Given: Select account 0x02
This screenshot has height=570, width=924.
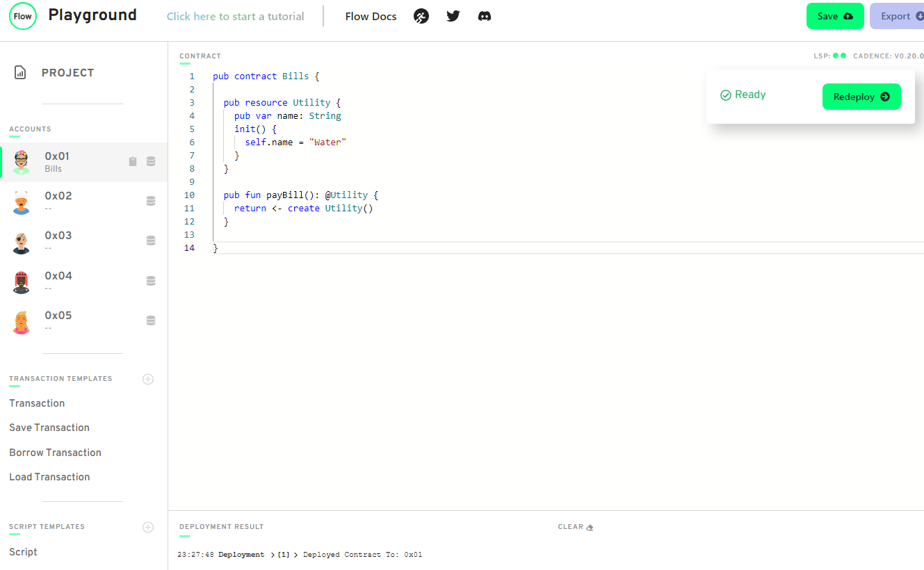Looking at the screenshot, I should point(84,202).
